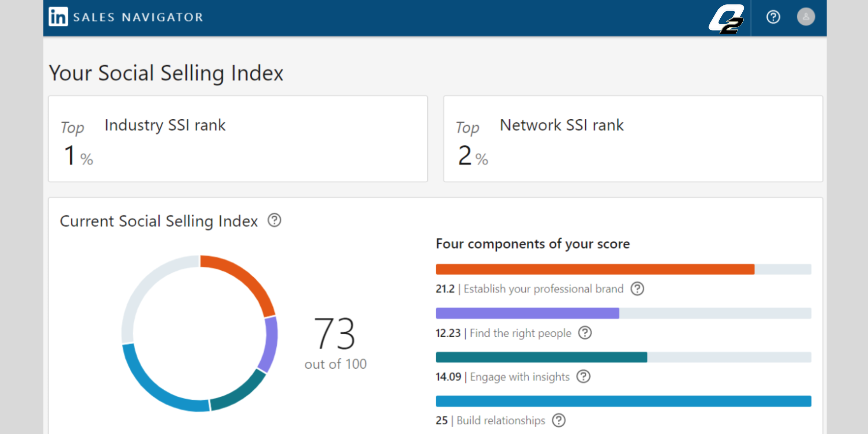Click info icon next to Engage with insights
868x434 pixels.
[583, 376]
